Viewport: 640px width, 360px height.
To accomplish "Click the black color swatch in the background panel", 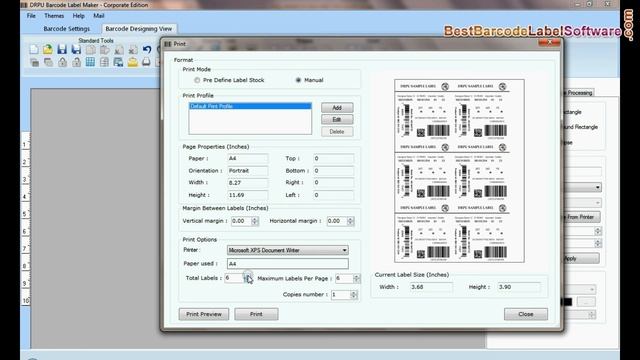I will tap(566, 302).
